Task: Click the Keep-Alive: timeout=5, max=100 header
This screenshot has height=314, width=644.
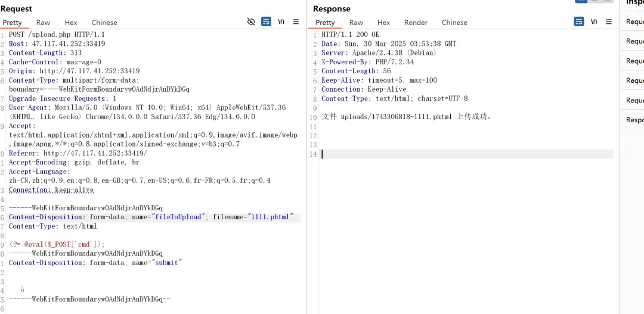Action: tap(379, 80)
